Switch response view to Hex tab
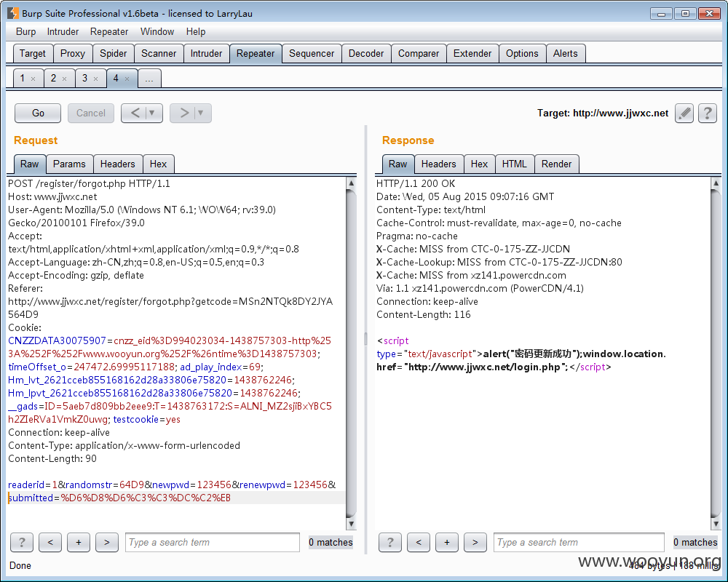Screen dimensions: 728x582 (479, 164)
